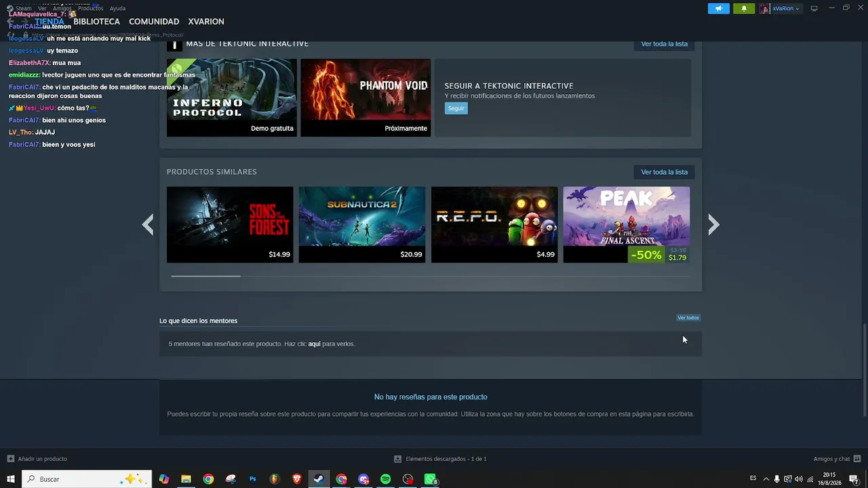Open WhatsApp from the taskbar
This screenshot has height=488, width=868.
point(430,479)
